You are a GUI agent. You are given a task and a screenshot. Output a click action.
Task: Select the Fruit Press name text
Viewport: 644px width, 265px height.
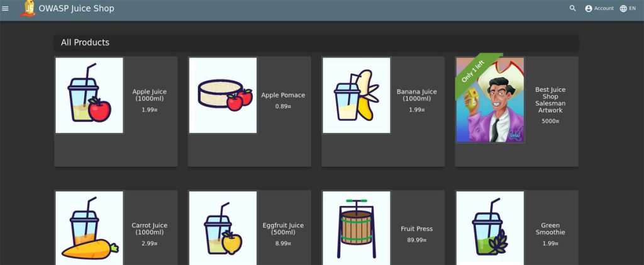417,229
